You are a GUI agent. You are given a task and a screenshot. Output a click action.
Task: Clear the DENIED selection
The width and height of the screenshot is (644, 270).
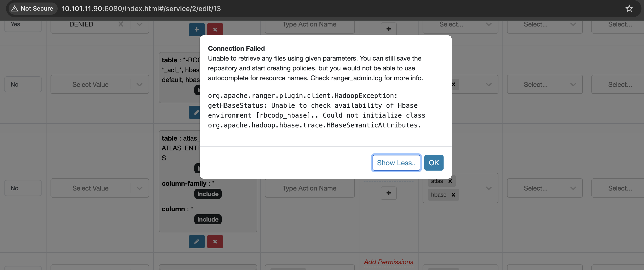[x=121, y=24]
